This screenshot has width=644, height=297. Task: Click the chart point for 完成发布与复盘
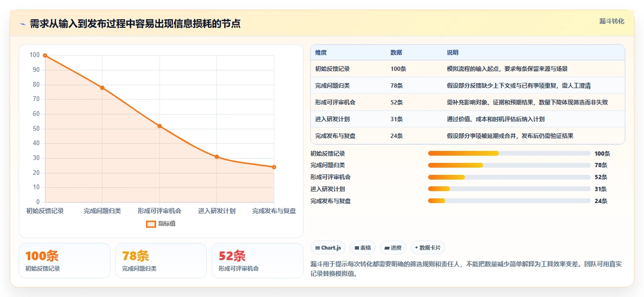tap(274, 167)
